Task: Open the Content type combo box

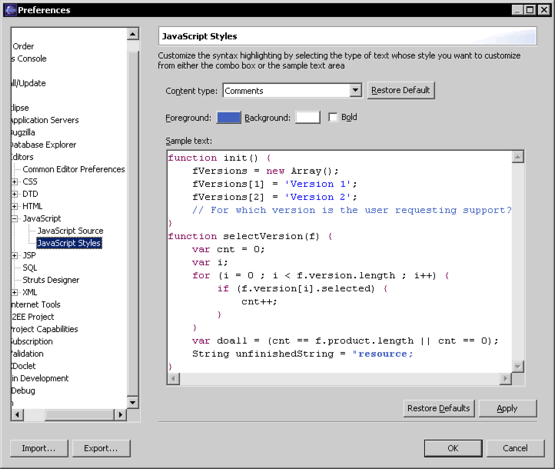Action: [355, 90]
